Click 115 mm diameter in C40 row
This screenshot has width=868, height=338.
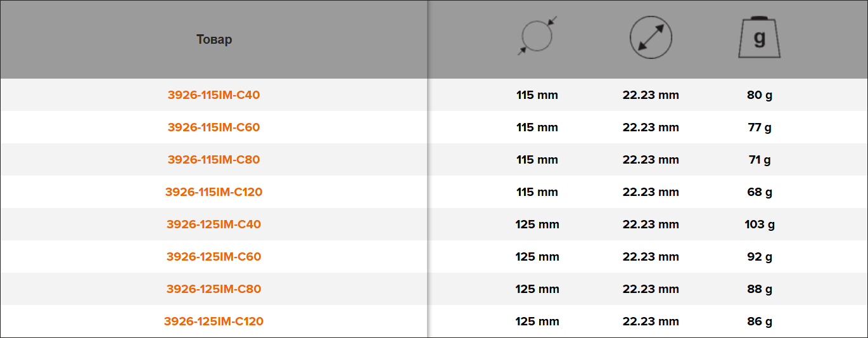tap(537, 95)
